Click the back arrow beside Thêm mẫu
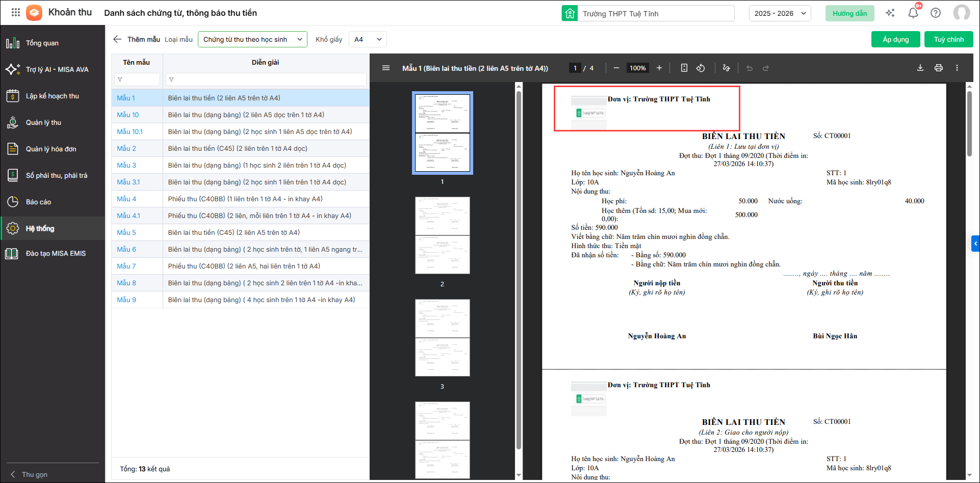Image resolution: width=980 pixels, height=483 pixels. click(x=117, y=39)
